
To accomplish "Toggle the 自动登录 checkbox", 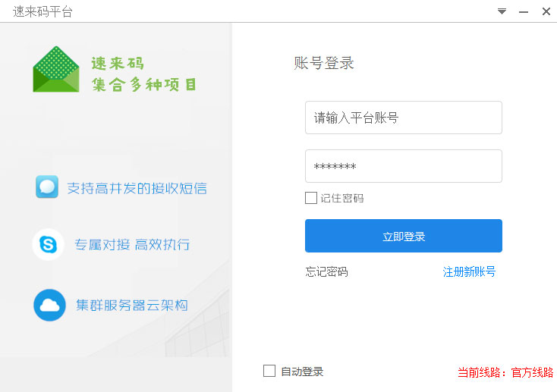I will (269, 371).
